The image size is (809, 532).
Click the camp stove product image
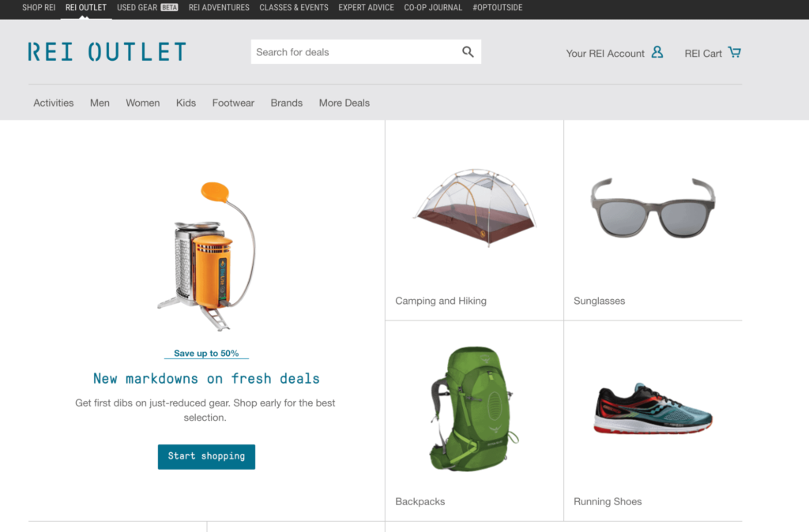tap(206, 257)
